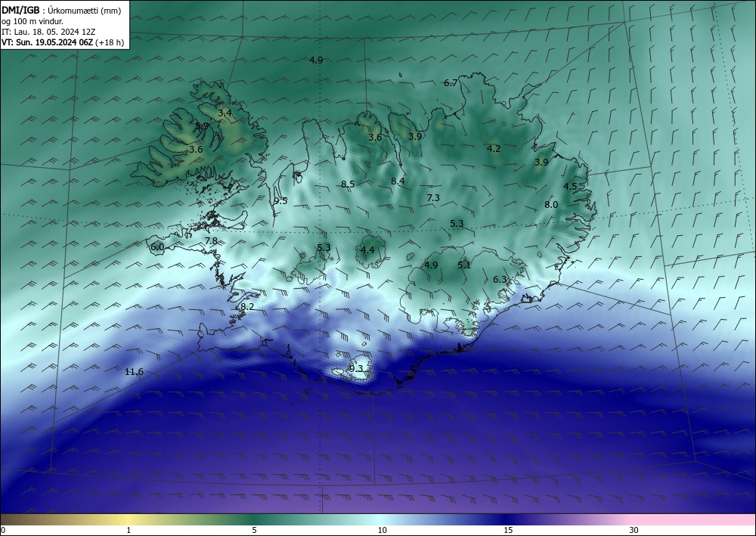Image resolution: width=756 pixels, height=536 pixels.
Task: Select valid time 'VT: Sun. 19.05.2024 06Z'
Action: tap(47, 42)
